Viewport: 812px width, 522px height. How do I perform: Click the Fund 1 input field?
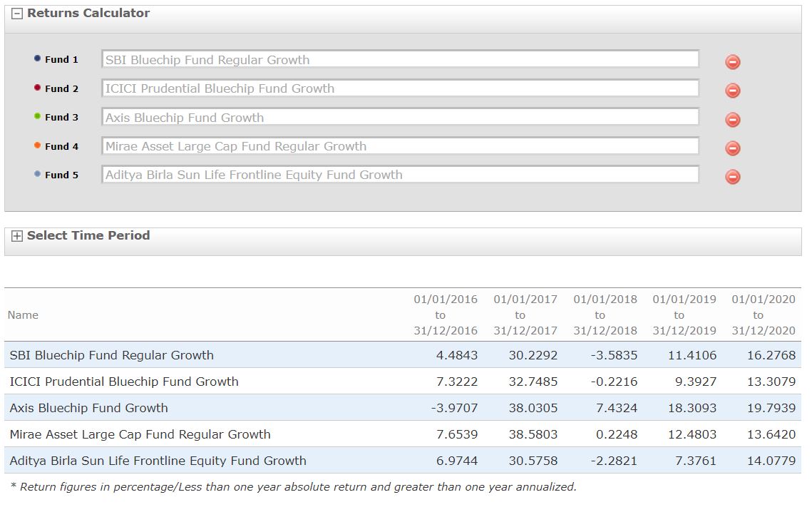click(400, 60)
